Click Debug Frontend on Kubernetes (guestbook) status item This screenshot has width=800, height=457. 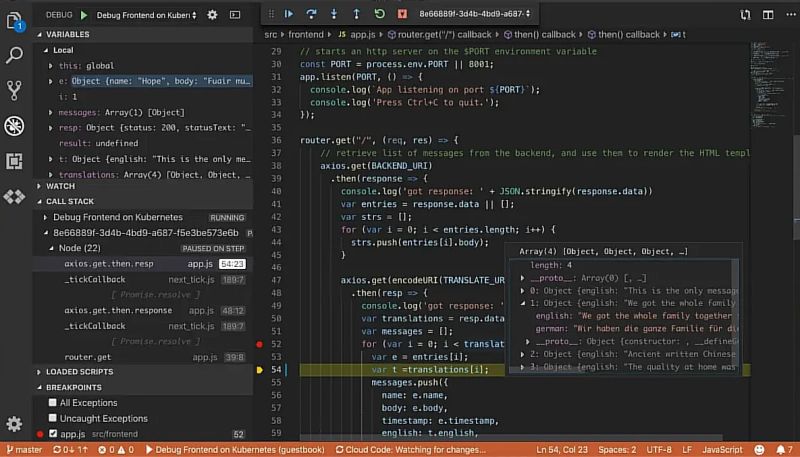pos(235,449)
